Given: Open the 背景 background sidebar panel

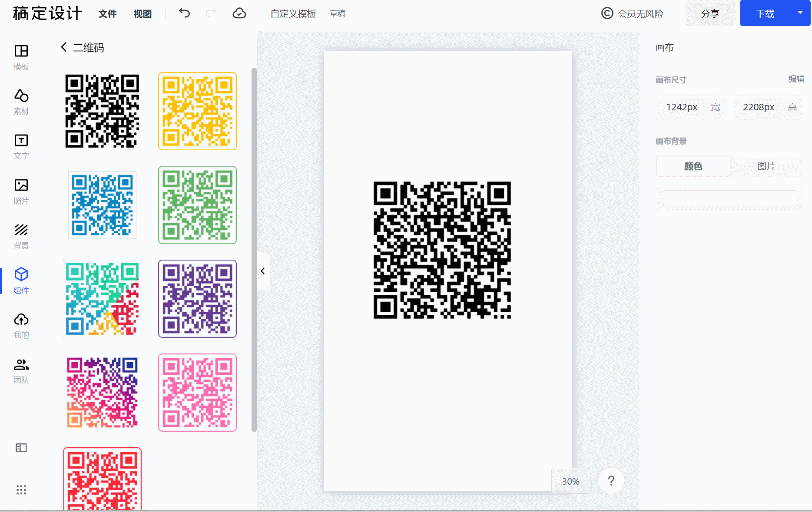Looking at the screenshot, I should pos(21,237).
